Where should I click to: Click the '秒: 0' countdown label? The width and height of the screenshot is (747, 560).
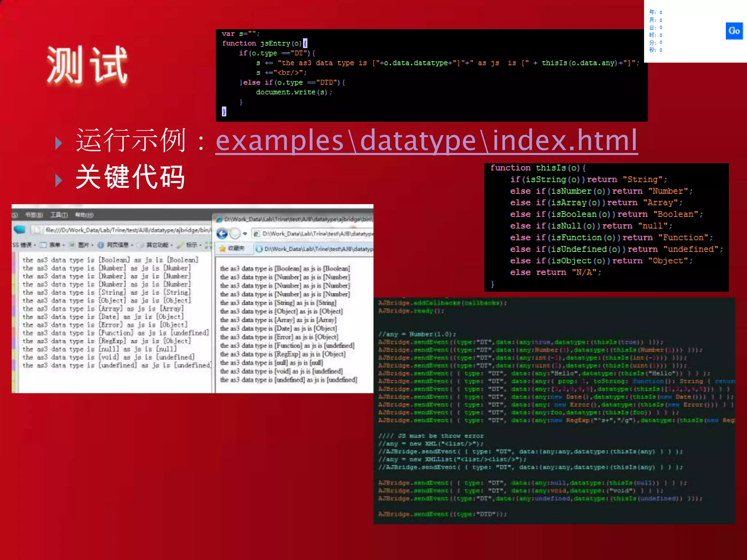tap(655, 50)
